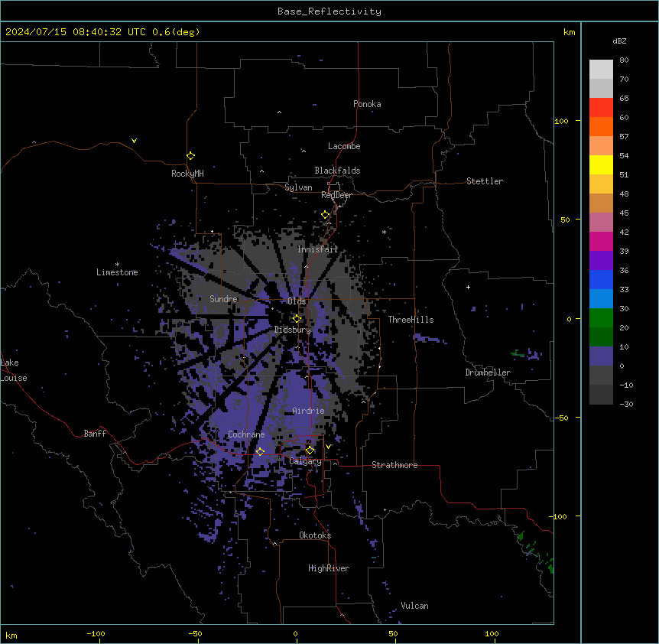Click the 45 value on the dBZ scale
This screenshot has width=659, height=644.
pos(624,213)
